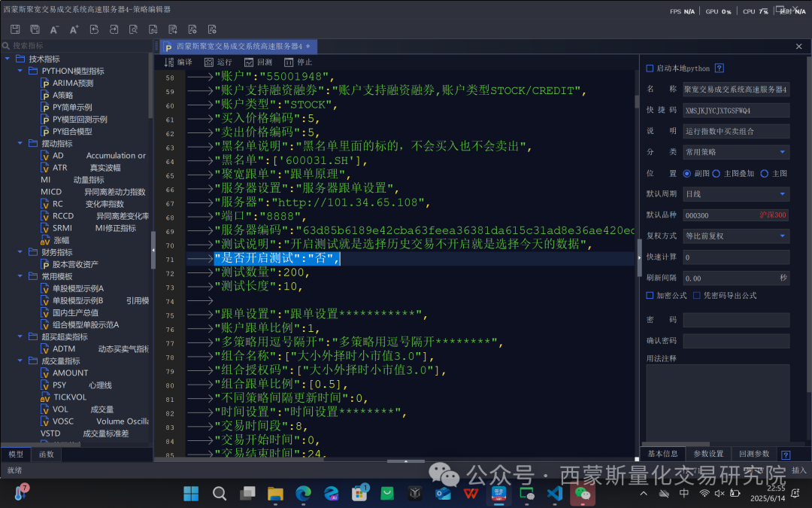The image size is (812, 508).
Task: Open Visual Studio Code from taskbar
Action: tap(555, 493)
